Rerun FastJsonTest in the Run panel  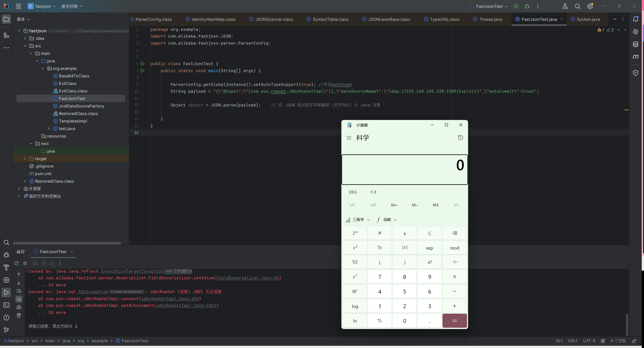pyautogui.click(x=17, y=263)
